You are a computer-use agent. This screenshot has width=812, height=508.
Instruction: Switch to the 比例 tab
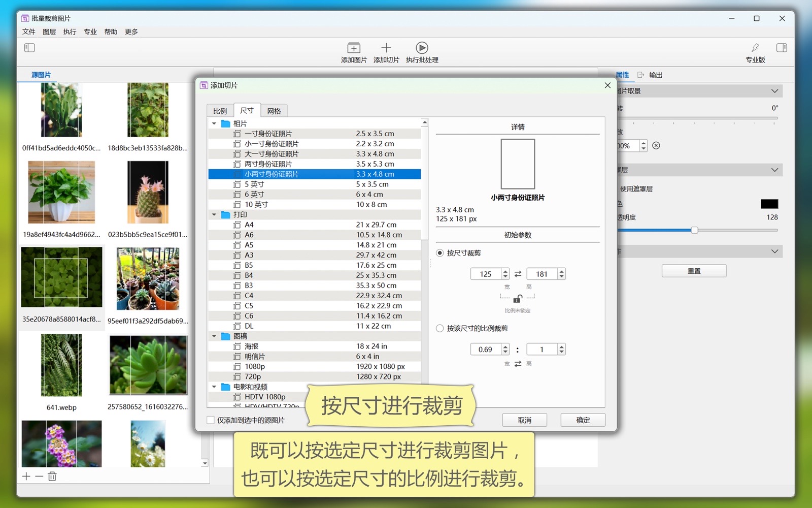pos(220,111)
